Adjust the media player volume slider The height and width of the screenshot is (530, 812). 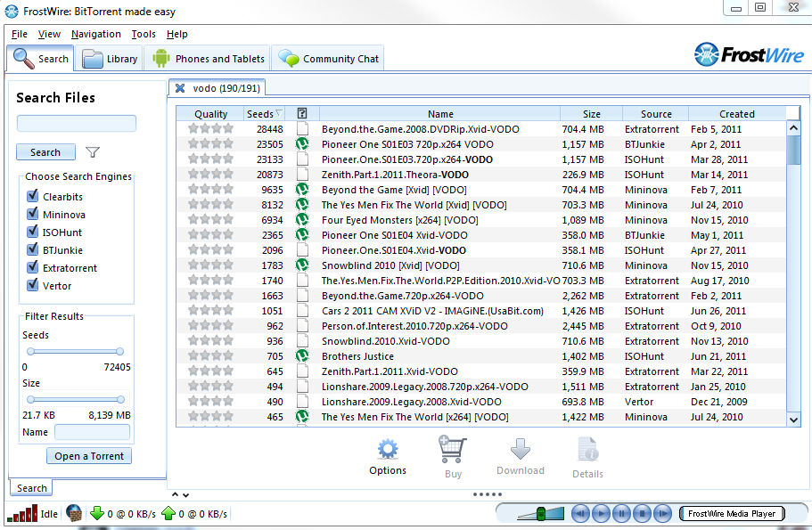click(541, 513)
